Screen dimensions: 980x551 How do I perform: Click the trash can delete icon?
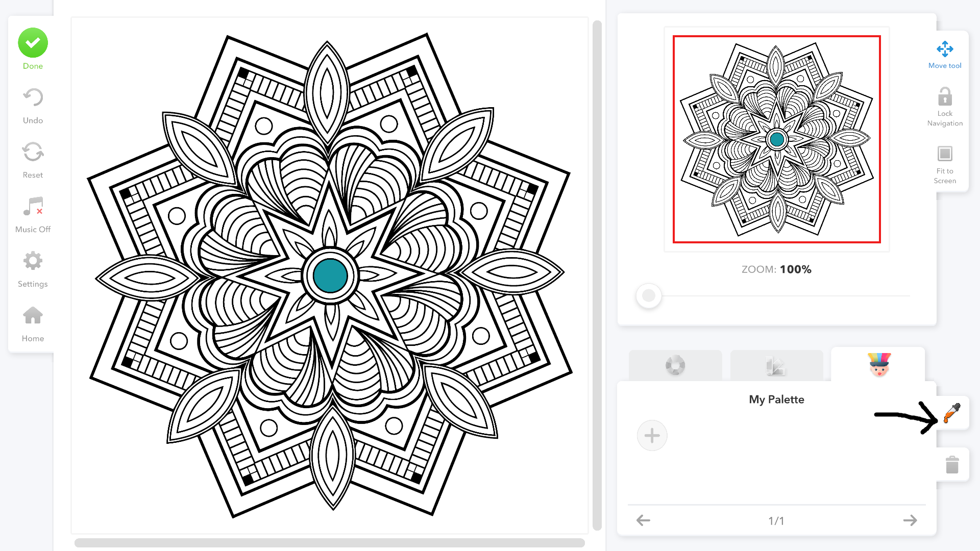click(x=952, y=465)
